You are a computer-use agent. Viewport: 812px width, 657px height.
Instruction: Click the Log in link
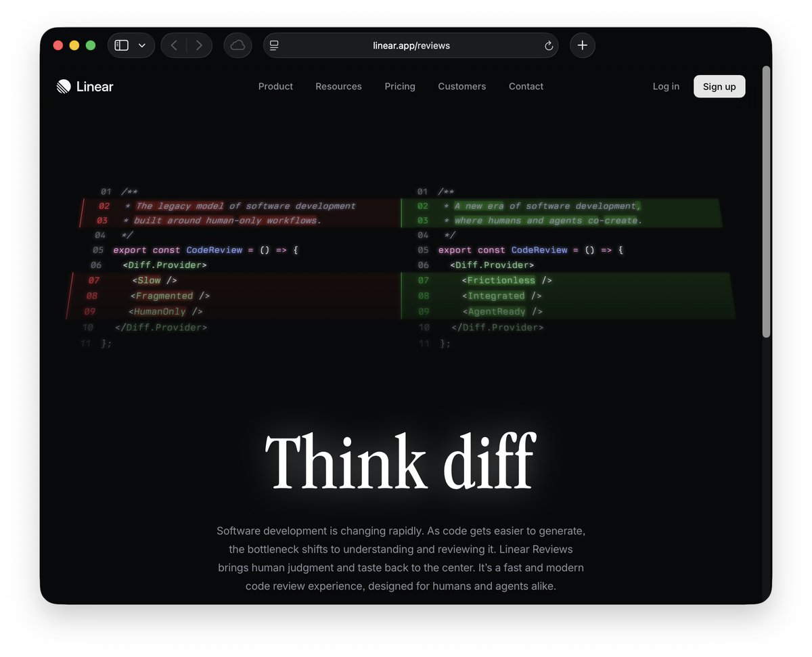[666, 86]
